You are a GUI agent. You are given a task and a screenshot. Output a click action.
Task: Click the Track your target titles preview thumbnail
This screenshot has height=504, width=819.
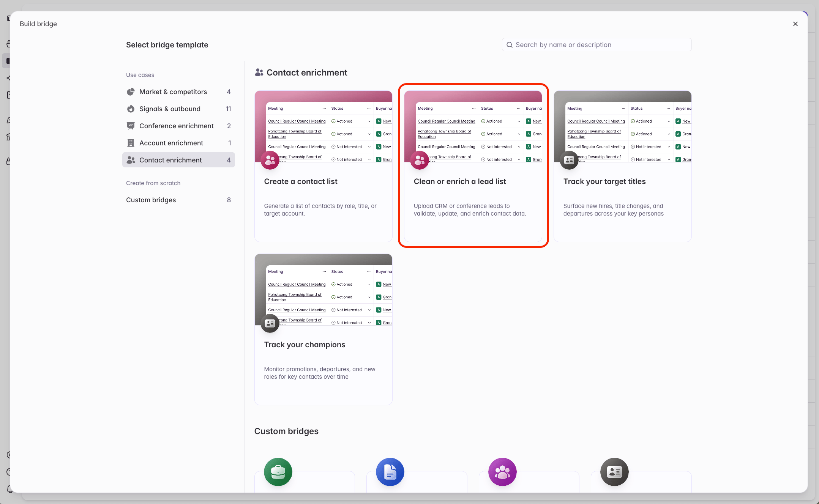(x=623, y=126)
